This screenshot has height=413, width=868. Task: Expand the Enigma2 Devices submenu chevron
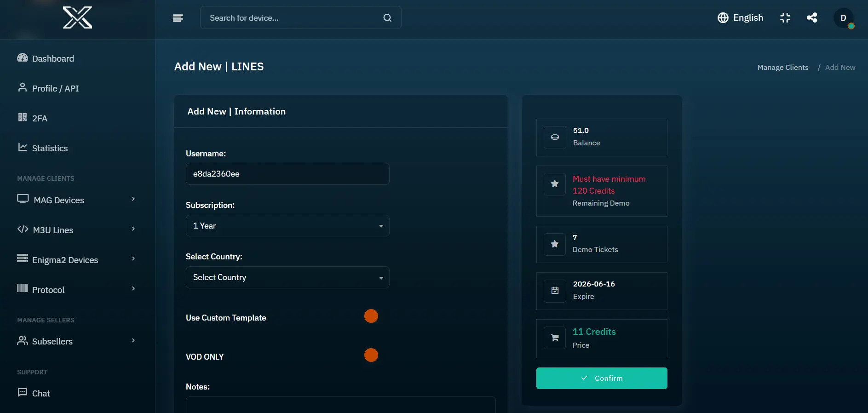(133, 259)
